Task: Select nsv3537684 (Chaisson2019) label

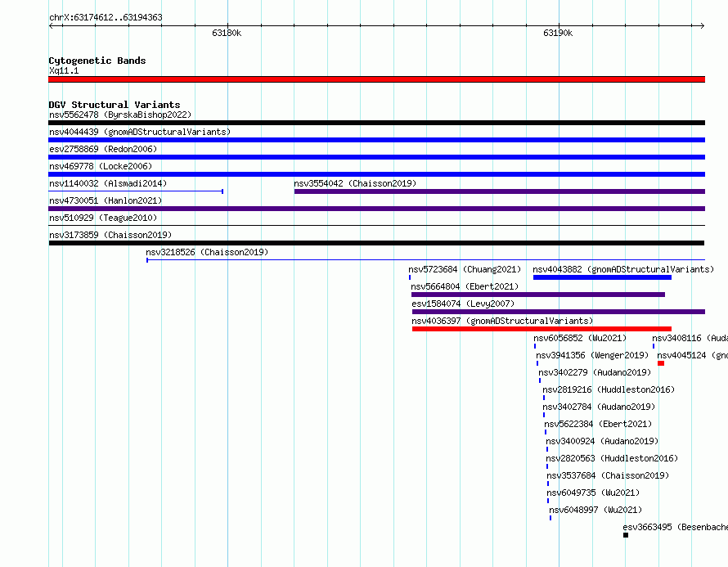Action: click(608, 475)
